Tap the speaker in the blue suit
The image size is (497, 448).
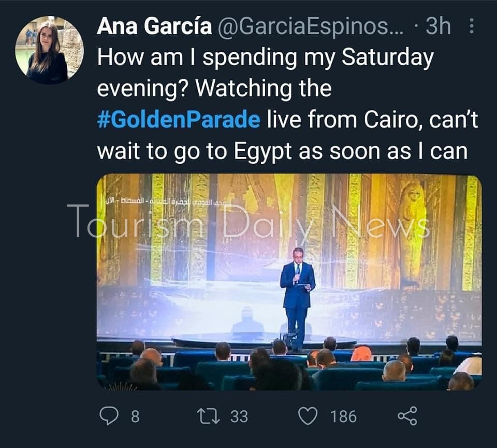tap(297, 298)
